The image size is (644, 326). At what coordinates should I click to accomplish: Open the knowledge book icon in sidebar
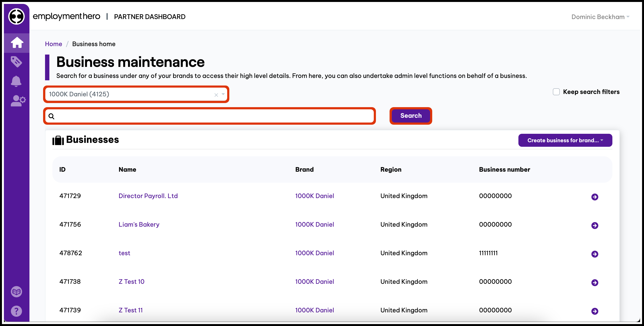coord(16,292)
